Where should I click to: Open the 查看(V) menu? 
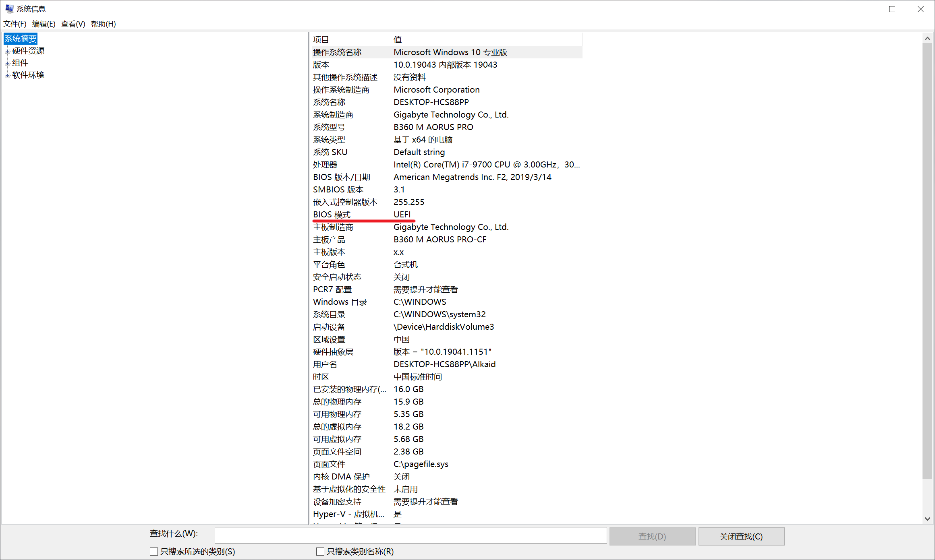tap(73, 24)
